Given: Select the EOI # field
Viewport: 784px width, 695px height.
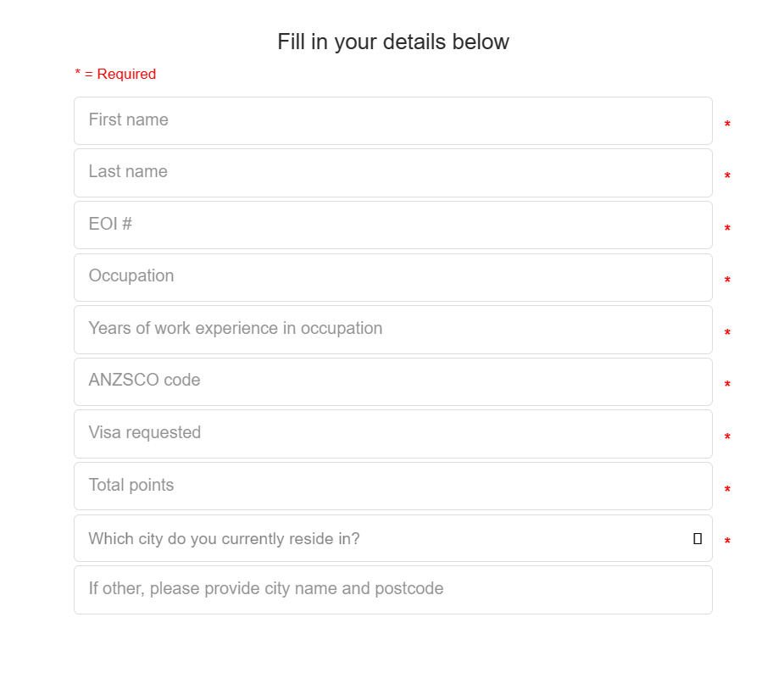Looking at the screenshot, I should [x=392, y=225].
